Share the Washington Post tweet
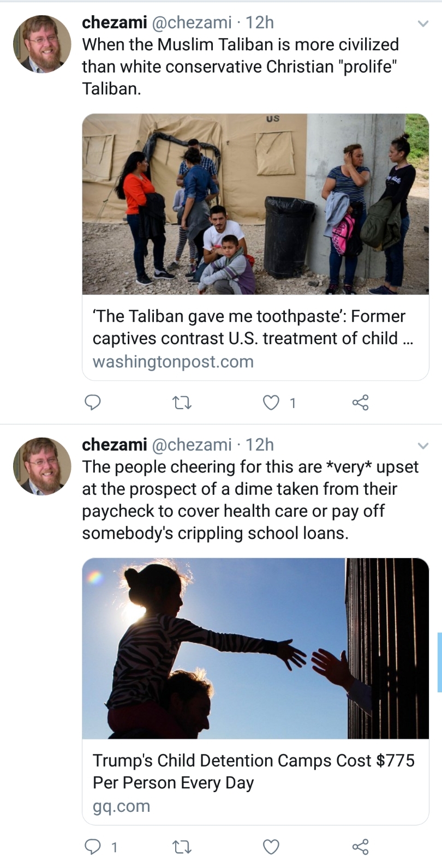The height and width of the screenshot is (868, 442). click(360, 403)
